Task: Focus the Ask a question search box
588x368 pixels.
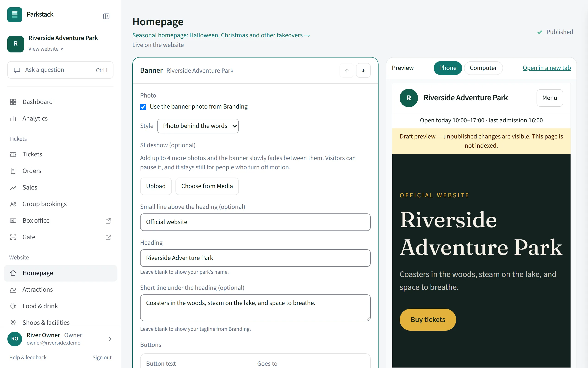Action: coord(60,70)
